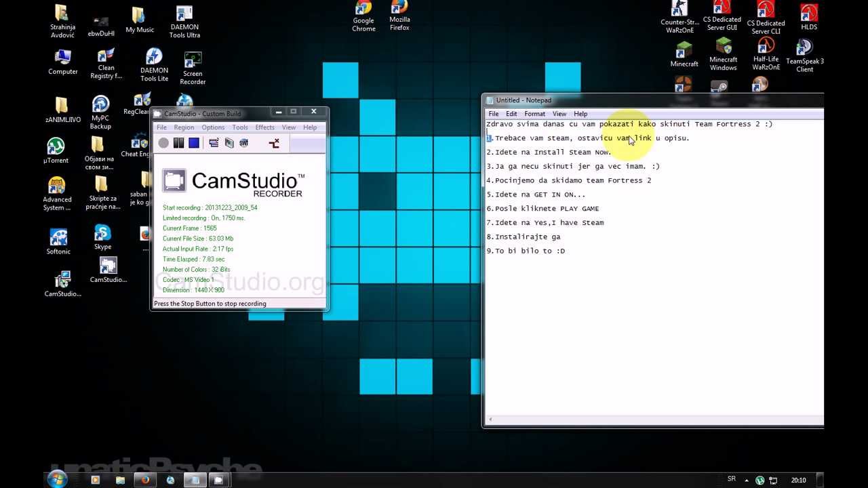Select the Skype desktop icon
The height and width of the screenshot is (488, 868).
pos(102,237)
